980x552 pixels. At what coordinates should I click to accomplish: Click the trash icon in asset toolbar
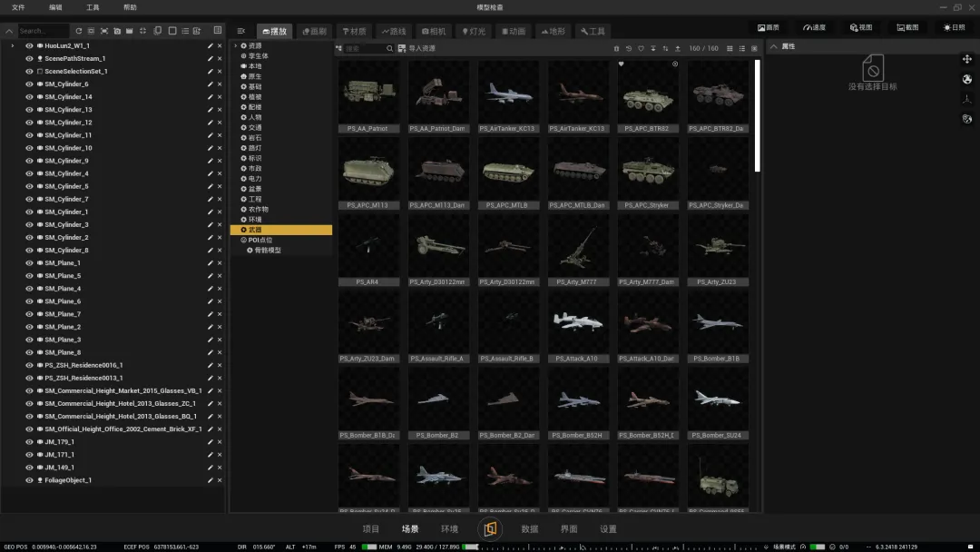point(617,48)
